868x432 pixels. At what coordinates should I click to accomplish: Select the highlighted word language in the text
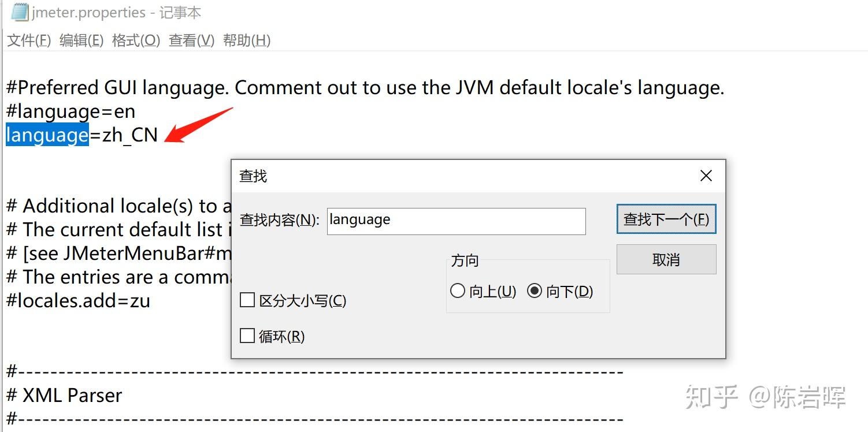[x=46, y=135]
